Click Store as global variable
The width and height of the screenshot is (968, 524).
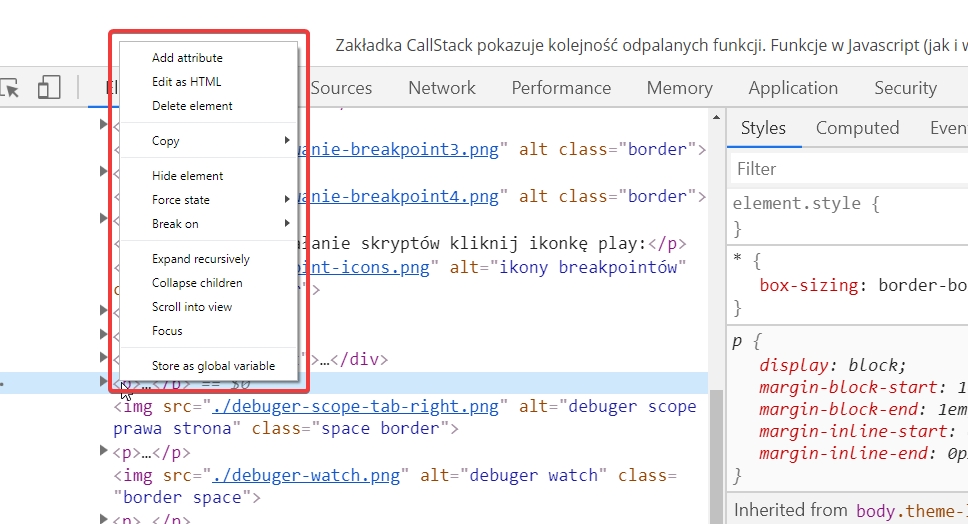click(213, 366)
